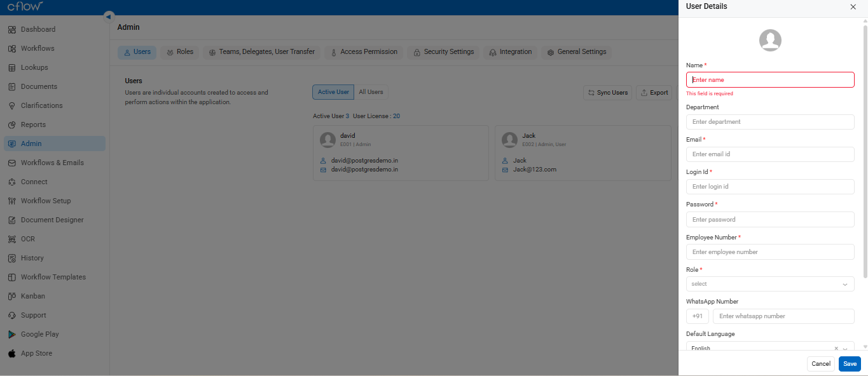Viewport: 868px width, 376px height.
Task: Close the User Details panel
Action: 853,7
